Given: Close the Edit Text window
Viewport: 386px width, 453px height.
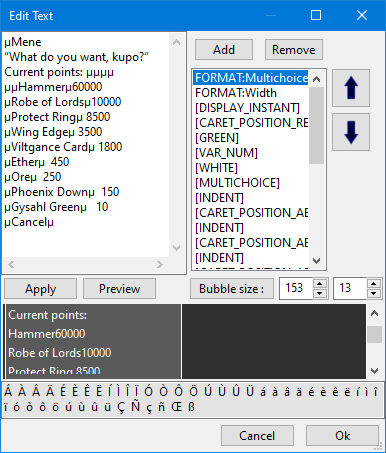Looking at the screenshot, I should click(x=362, y=15).
